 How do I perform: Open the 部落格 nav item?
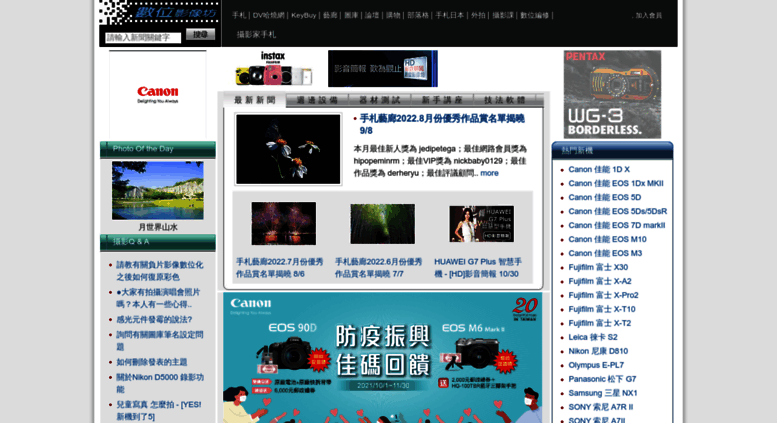tap(418, 15)
